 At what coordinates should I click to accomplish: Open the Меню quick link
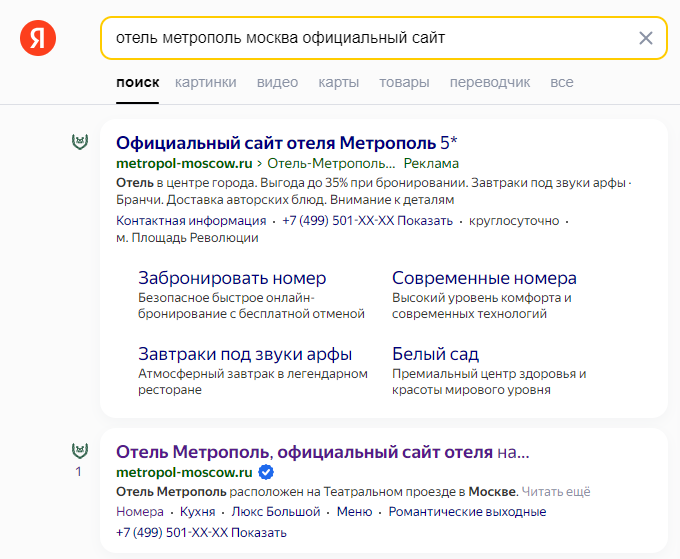tap(354, 512)
